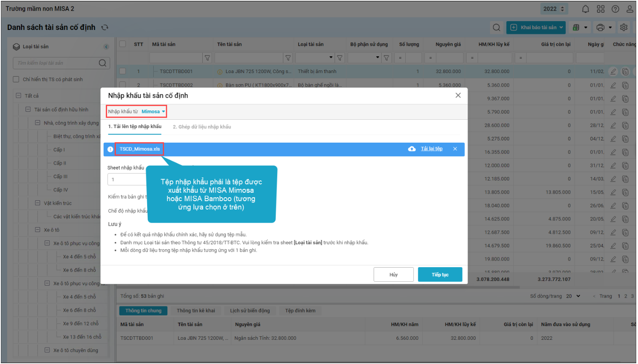Open the Thông tin kê khai tab
The height and width of the screenshot is (364, 638).
196,311
